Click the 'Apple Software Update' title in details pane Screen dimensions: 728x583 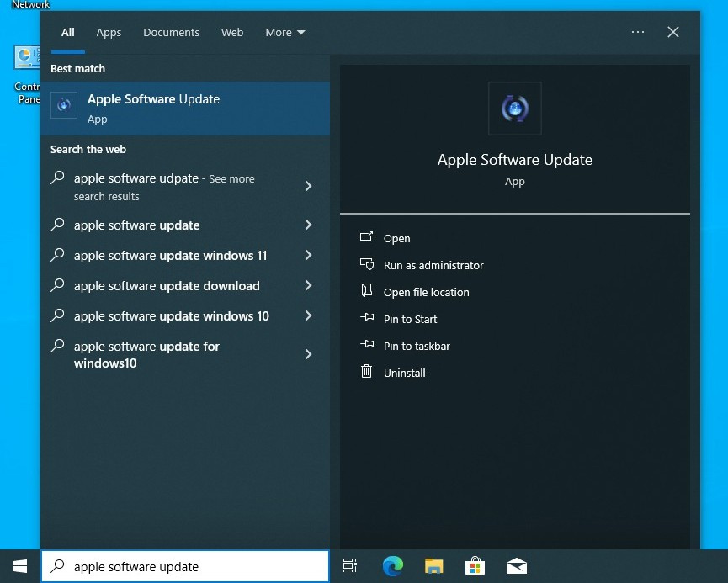click(515, 160)
